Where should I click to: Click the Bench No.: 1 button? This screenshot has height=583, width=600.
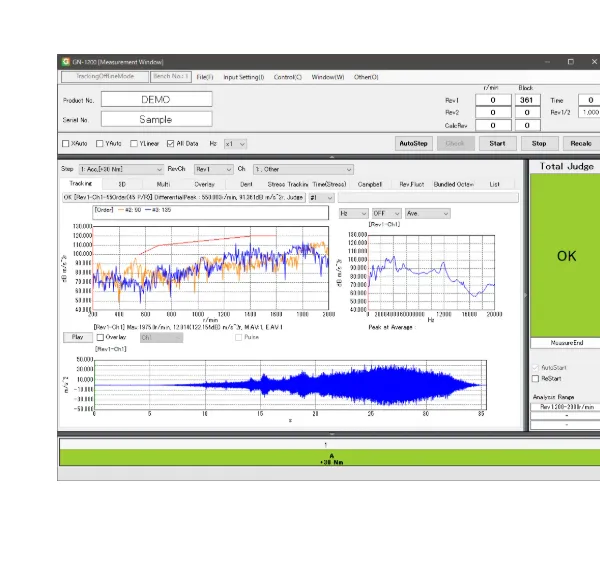[171, 77]
